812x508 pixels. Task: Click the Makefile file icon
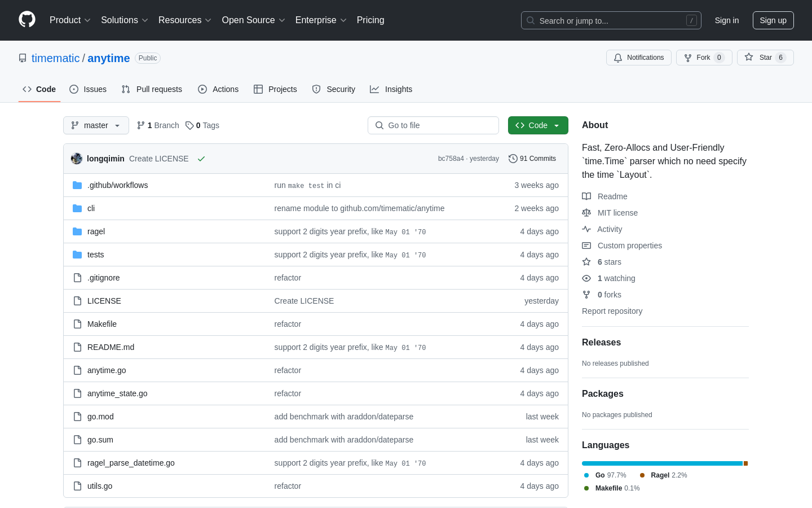point(77,324)
